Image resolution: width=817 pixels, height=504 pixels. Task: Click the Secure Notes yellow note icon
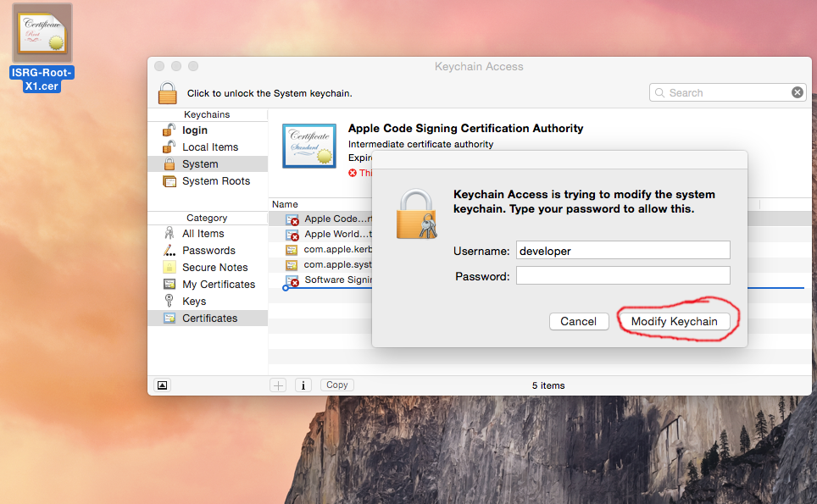170,267
